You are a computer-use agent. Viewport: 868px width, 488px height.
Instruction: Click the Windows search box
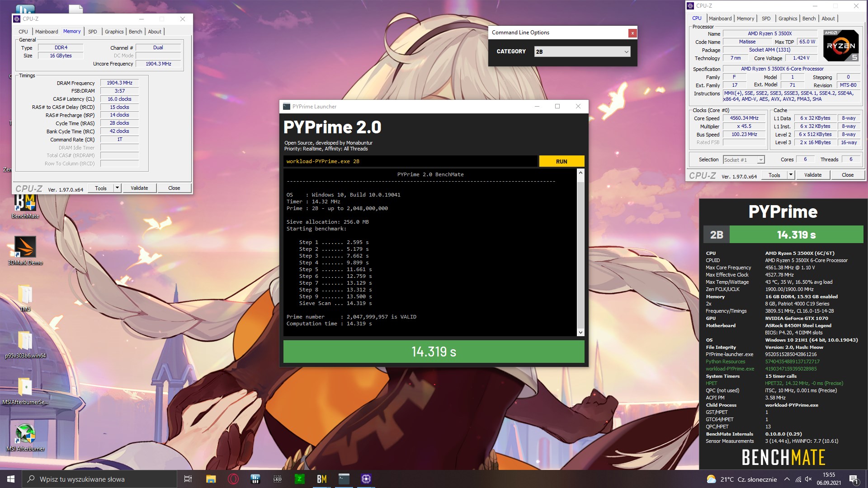pos(99,479)
